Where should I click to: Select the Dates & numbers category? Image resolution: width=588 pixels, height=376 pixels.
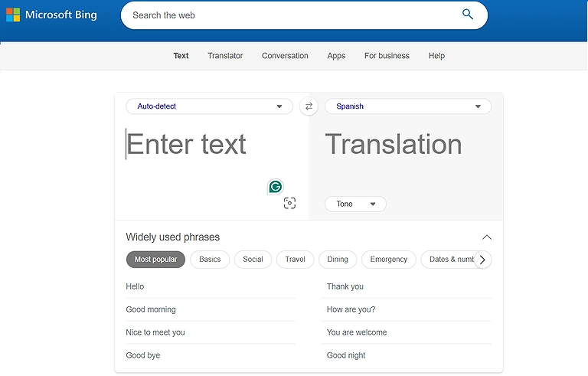(x=449, y=260)
